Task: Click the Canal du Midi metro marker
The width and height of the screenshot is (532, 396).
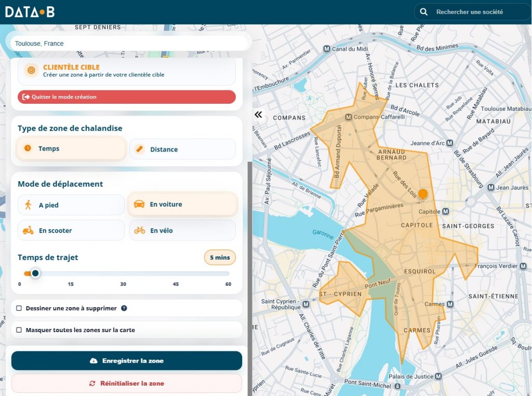Action: (326, 49)
